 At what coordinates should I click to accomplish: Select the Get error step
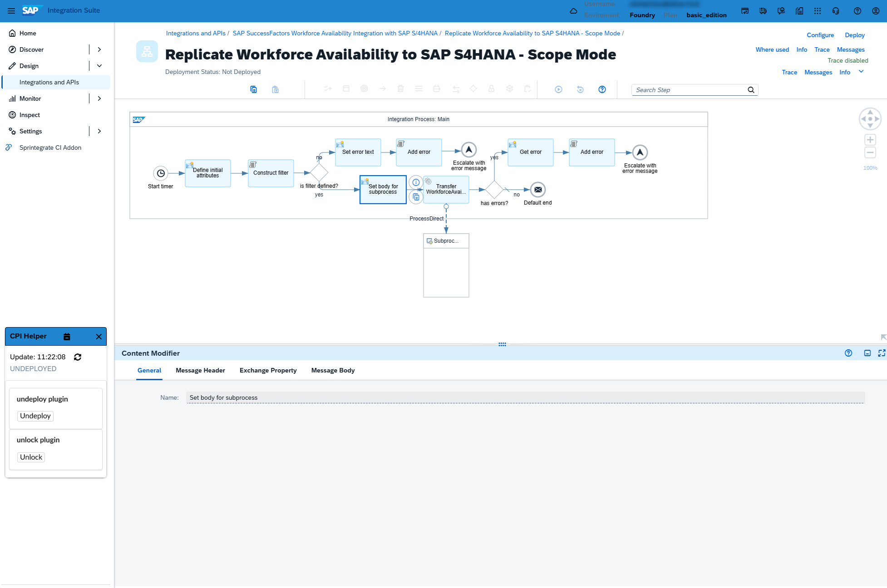[531, 152]
